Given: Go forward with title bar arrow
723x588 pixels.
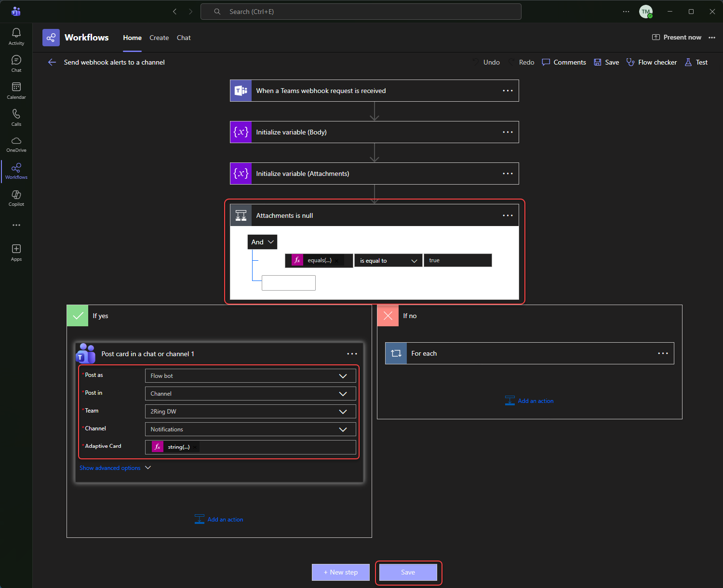Looking at the screenshot, I should click(x=190, y=12).
